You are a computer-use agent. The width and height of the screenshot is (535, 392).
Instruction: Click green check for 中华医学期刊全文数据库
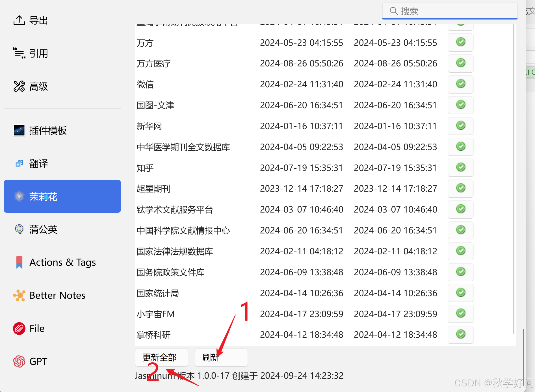coord(461,146)
